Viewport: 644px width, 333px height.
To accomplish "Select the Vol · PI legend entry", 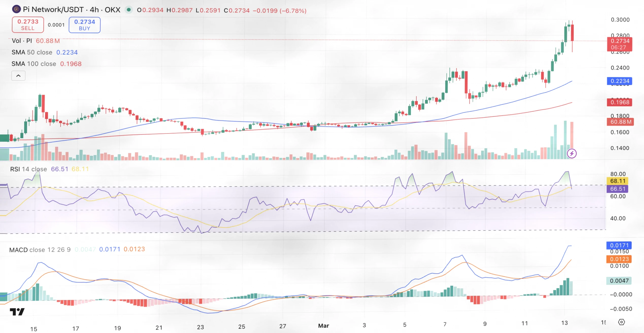I will [36, 41].
